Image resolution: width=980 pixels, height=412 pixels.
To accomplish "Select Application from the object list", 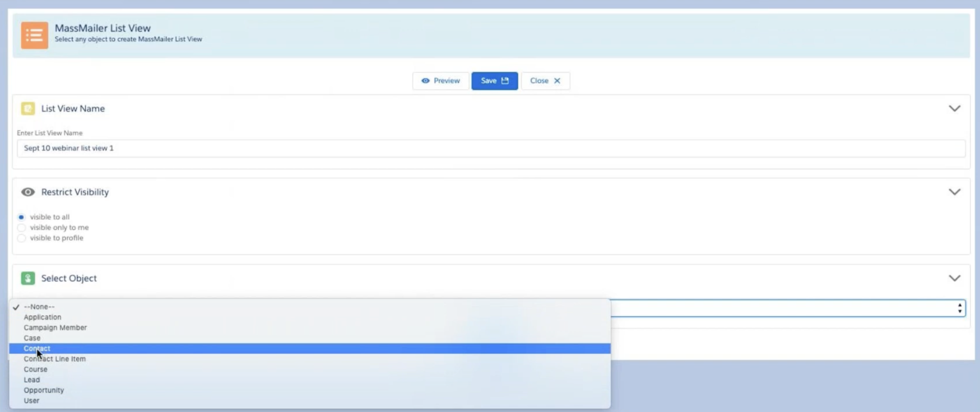I will coord(310,317).
